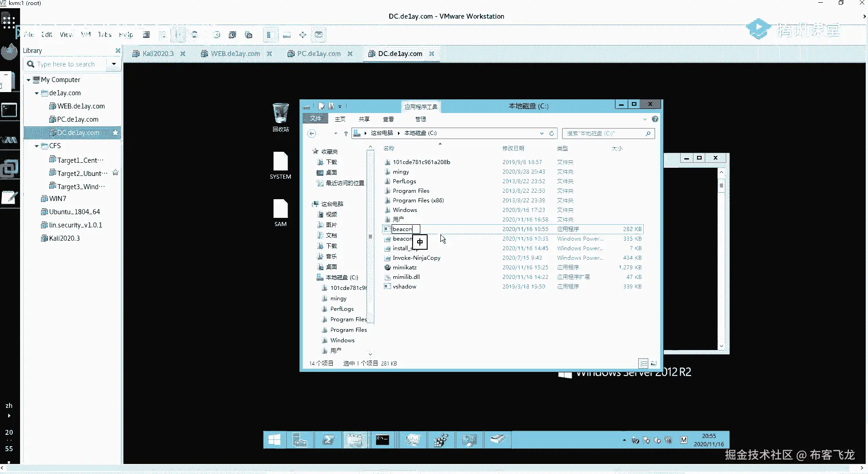868x474 pixels.
Task: Open the VMware File menu
Action: (x=29, y=35)
